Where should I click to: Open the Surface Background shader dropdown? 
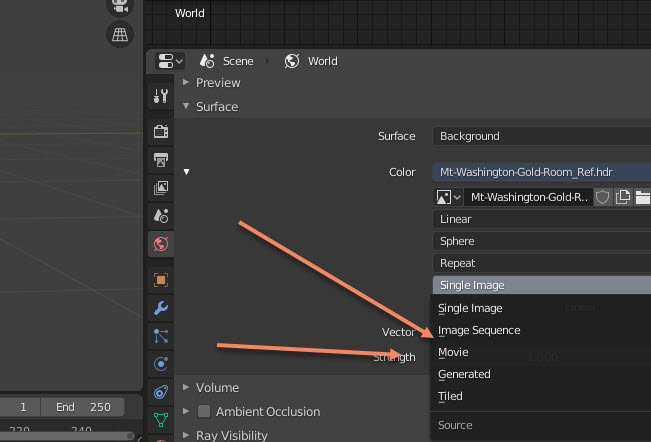point(541,136)
